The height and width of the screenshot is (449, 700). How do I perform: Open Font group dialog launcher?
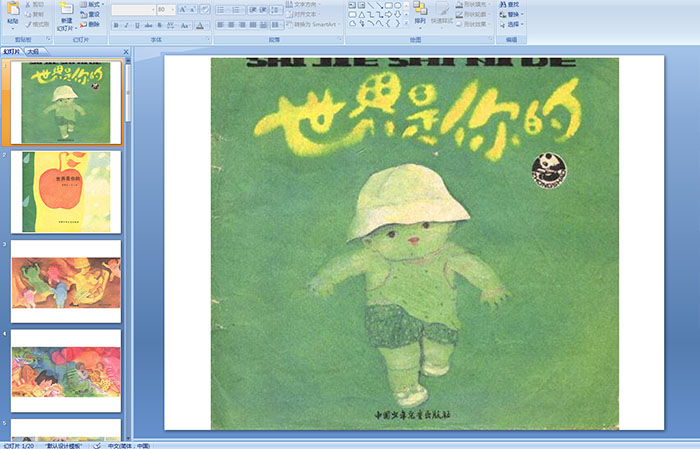click(x=208, y=40)
